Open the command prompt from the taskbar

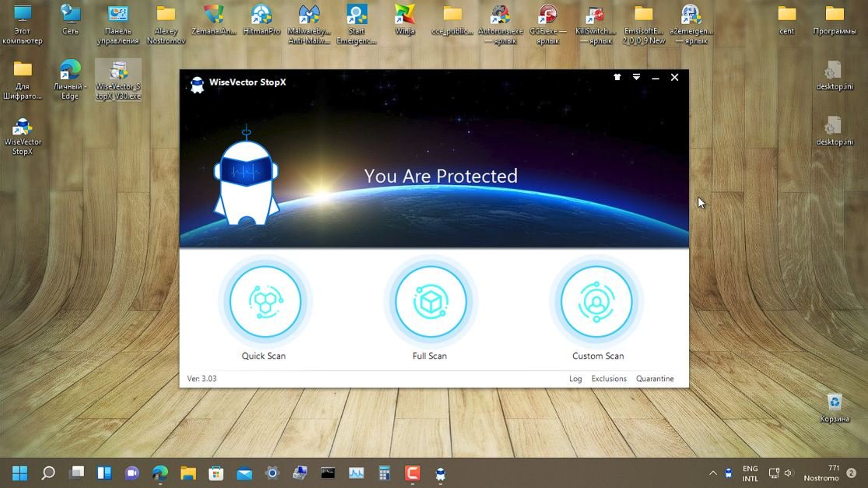pos(329,473)
